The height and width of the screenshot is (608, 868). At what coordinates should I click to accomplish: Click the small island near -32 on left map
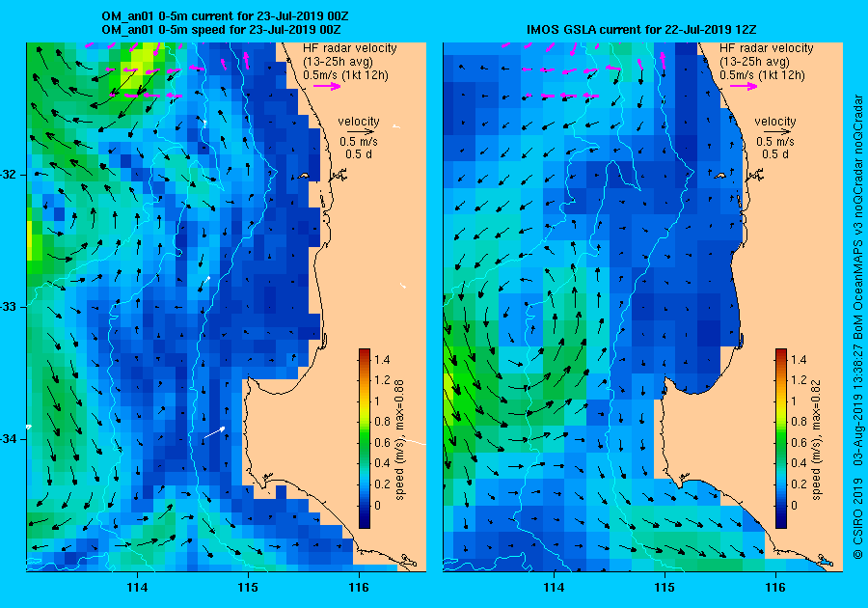click(303, 176)
